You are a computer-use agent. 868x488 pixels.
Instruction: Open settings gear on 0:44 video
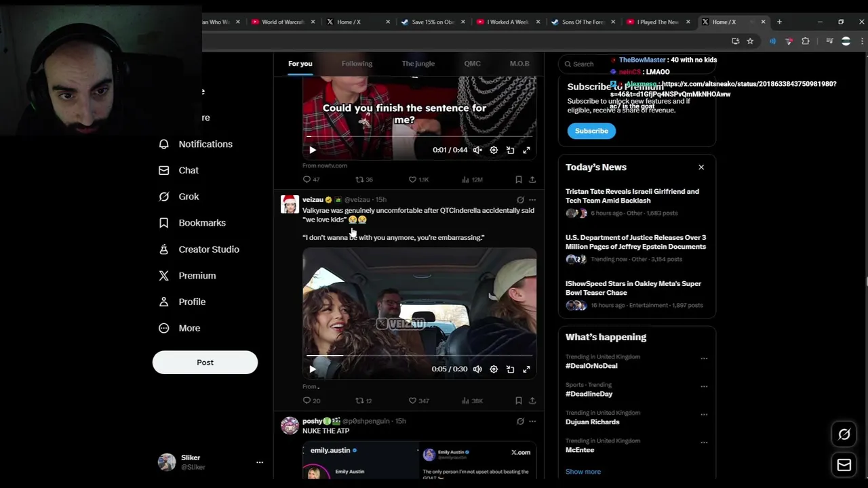494,150
